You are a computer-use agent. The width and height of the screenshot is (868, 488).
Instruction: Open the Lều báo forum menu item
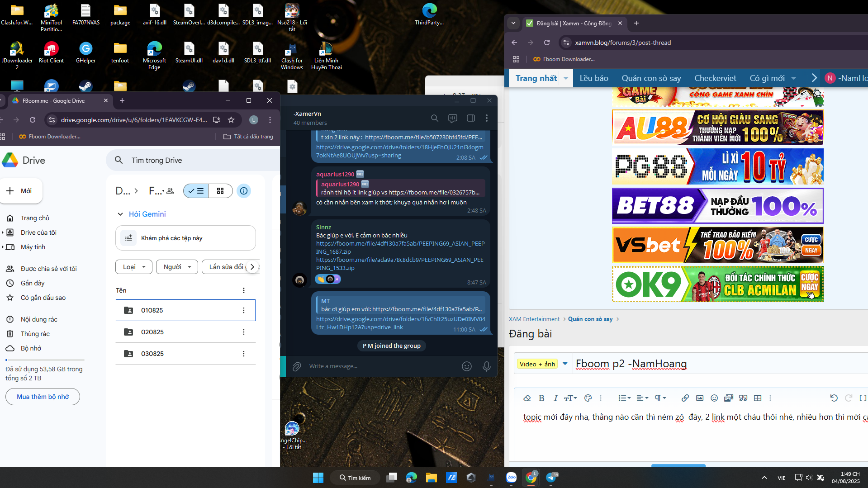click(x=593, y=78)
